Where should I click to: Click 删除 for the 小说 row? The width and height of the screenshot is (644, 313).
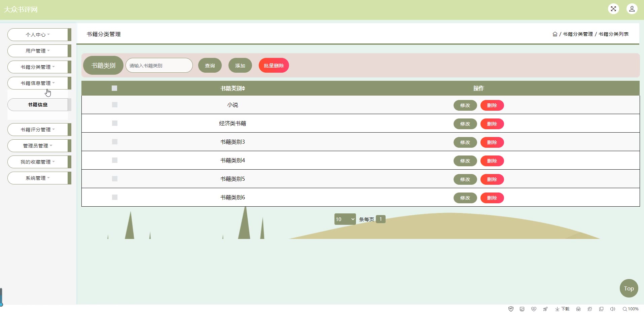click(x=492, y=105)
